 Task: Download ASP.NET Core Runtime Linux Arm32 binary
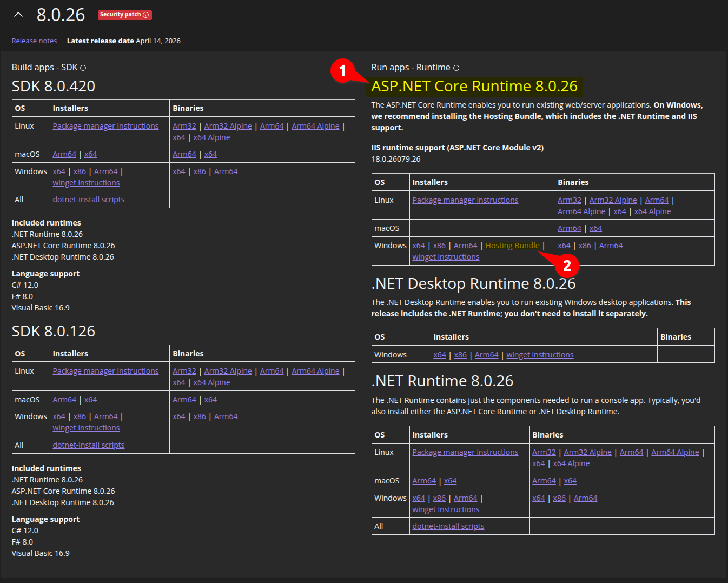[570, 200]
